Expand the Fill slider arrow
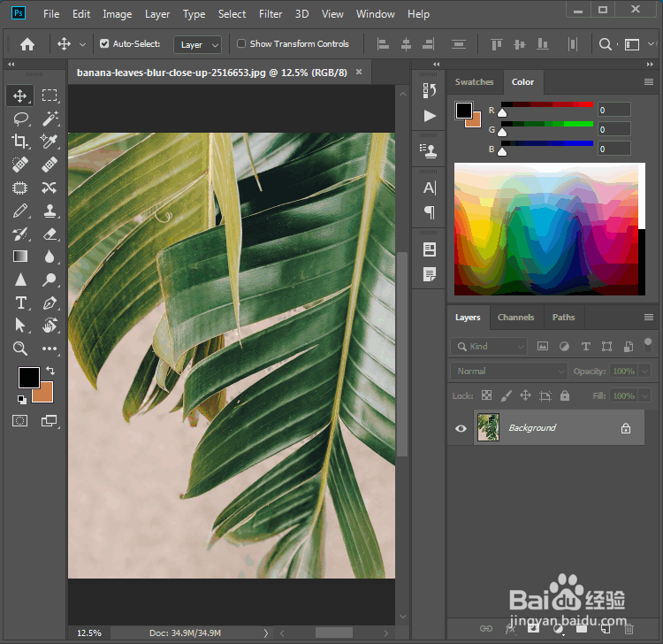663x644 pixels. 644,396
